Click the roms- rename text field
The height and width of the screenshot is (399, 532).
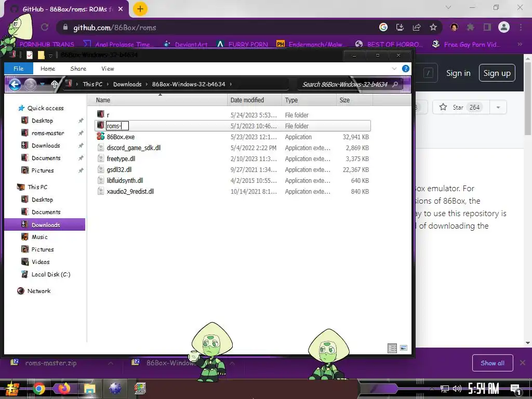pos(117,126)
